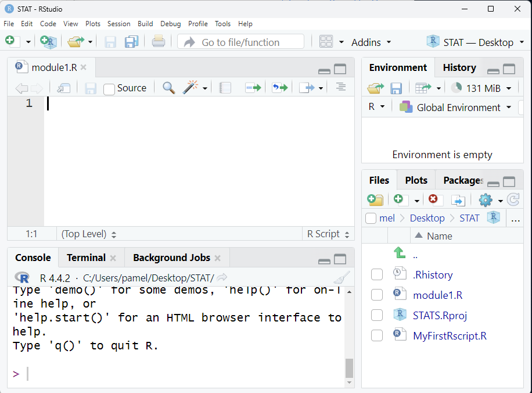This screenshot has height=393, width=532.
Task: Close the Terminal tab
Action: tap(113, 258)
